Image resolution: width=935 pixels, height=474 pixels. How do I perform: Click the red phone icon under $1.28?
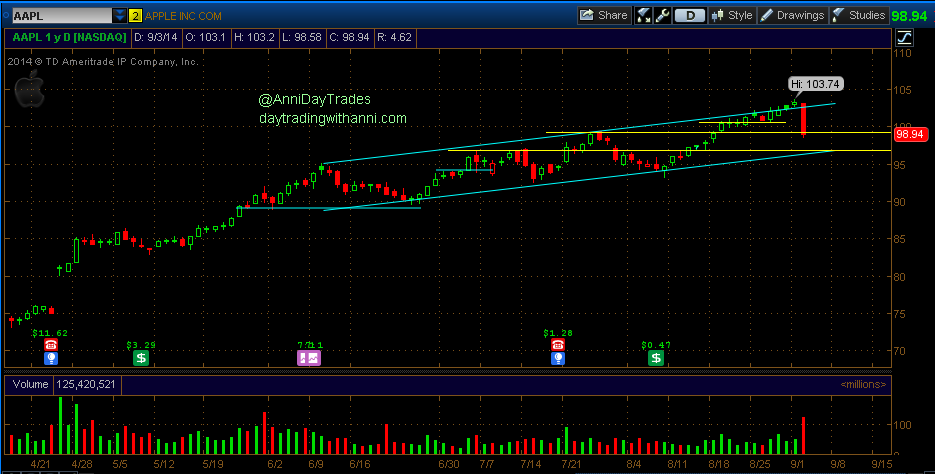(558, 345)
